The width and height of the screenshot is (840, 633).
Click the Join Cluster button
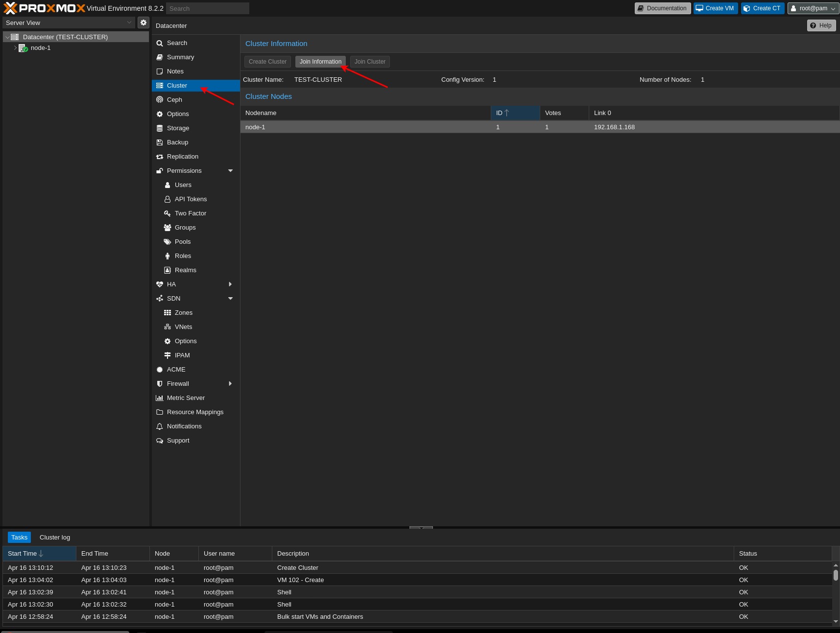[x=370, y=62]
